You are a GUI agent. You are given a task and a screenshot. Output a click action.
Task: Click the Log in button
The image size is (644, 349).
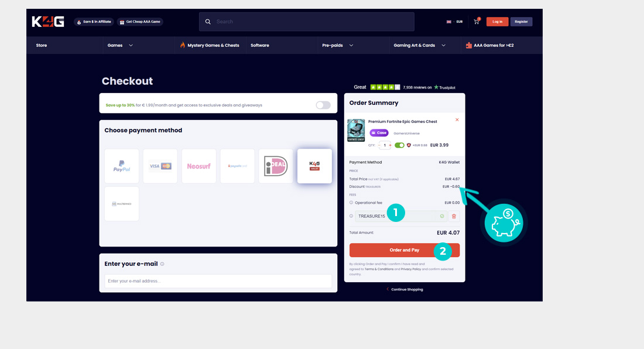(x=498, y=22)
